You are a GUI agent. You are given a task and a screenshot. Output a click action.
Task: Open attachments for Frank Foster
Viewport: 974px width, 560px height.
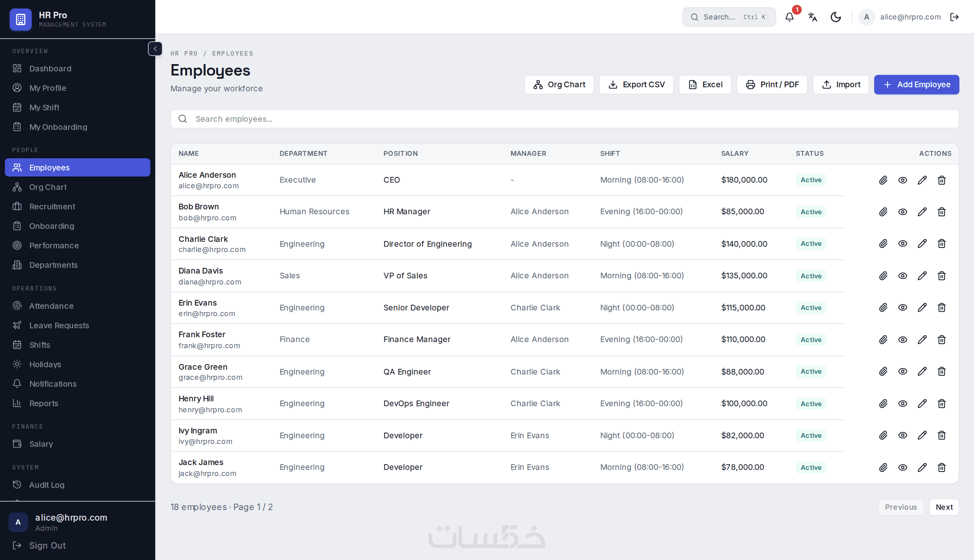[883, 340]
